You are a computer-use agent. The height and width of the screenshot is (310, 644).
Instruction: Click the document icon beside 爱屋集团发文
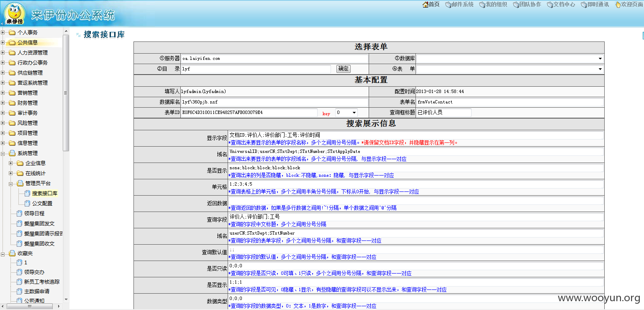[x=19, y=223]
